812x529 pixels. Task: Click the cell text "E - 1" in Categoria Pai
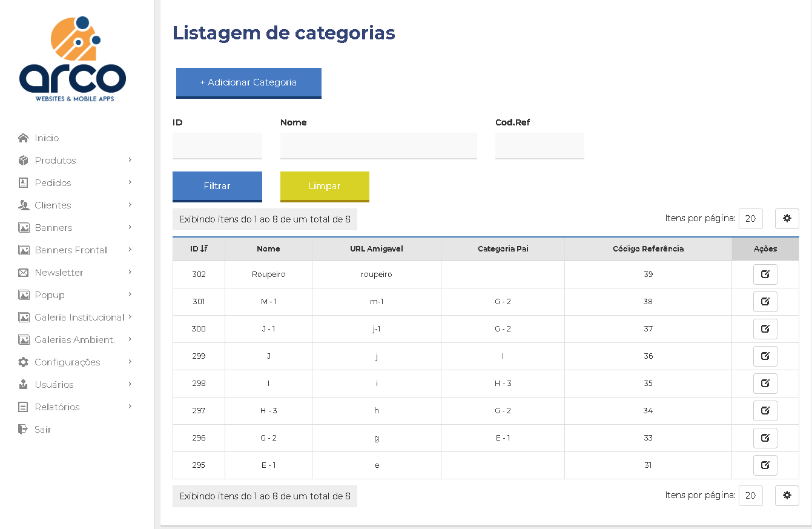click(503, 438)
